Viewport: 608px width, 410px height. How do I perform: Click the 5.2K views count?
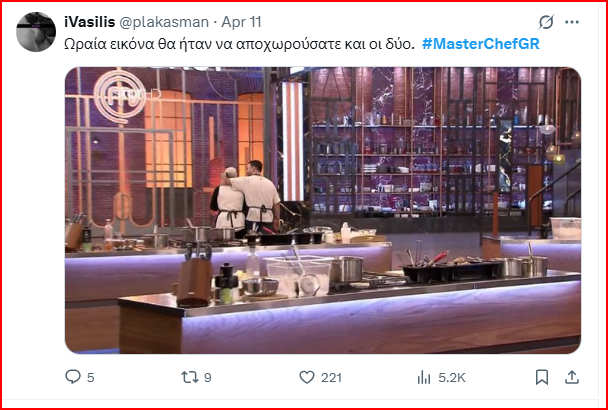(452, 377)
